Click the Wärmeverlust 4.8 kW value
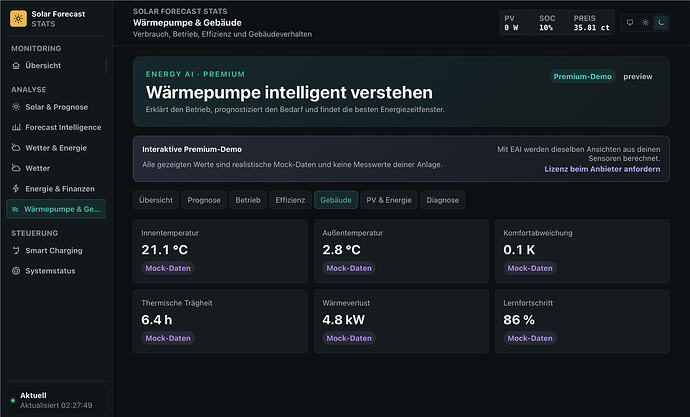The height and width of the screenshot is (417, 690). pos(344,320)
